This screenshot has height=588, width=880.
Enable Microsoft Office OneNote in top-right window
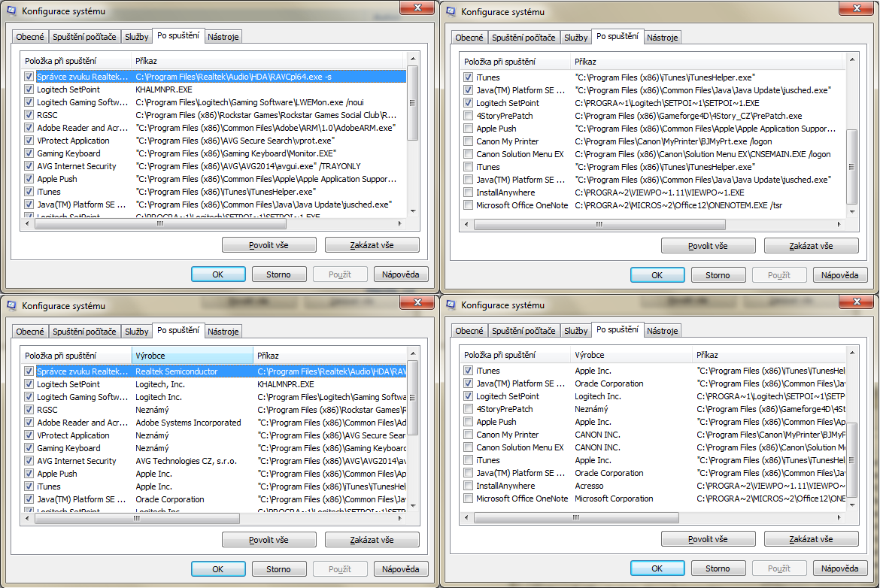(x=468, y=205)
